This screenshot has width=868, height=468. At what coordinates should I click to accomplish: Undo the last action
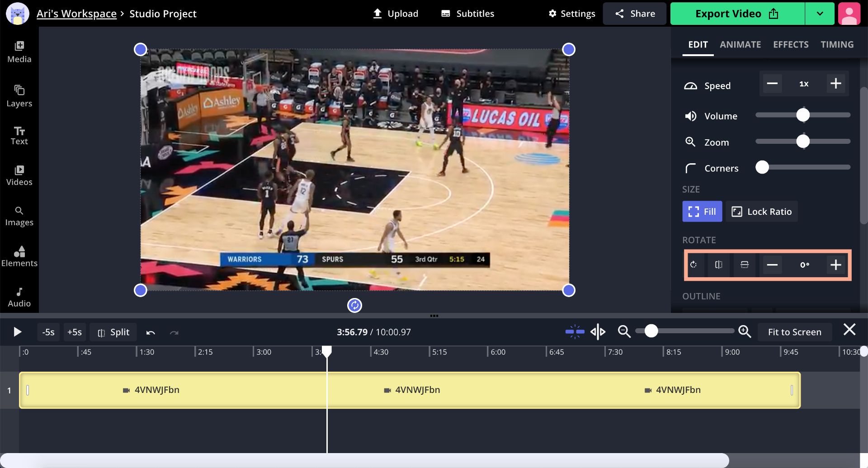coord(151,333)
